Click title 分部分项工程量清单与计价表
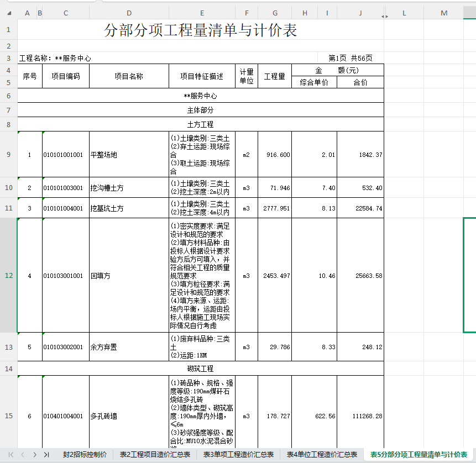Screen dimensions: 476x463 coord(200,30)
